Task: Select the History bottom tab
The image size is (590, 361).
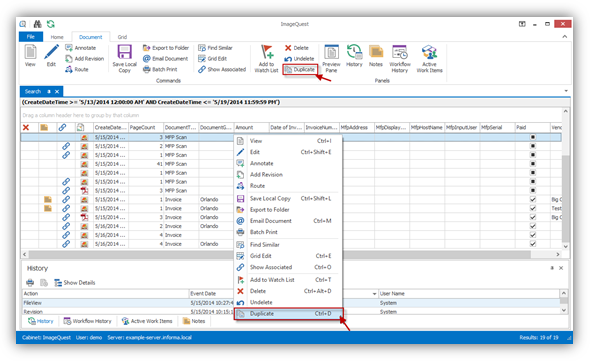Action: coord(41,321)
